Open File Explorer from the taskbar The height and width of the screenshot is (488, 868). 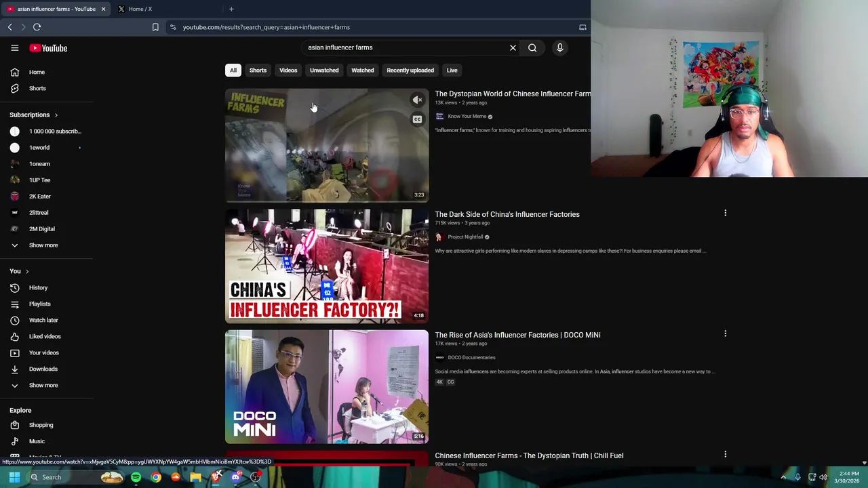(x=195, y=477)
